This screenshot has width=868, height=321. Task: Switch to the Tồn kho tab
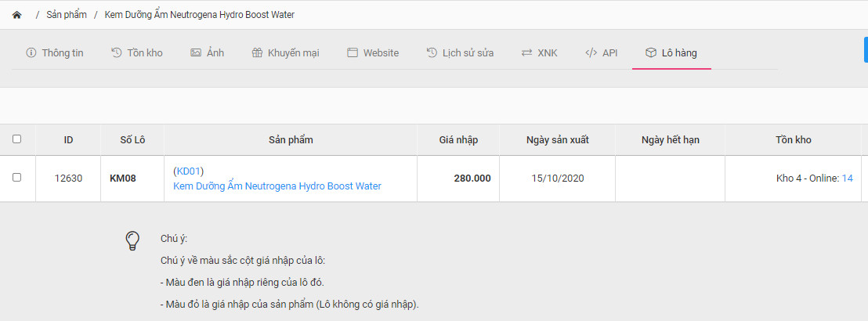pyautogui.click(x=137, y=53)
